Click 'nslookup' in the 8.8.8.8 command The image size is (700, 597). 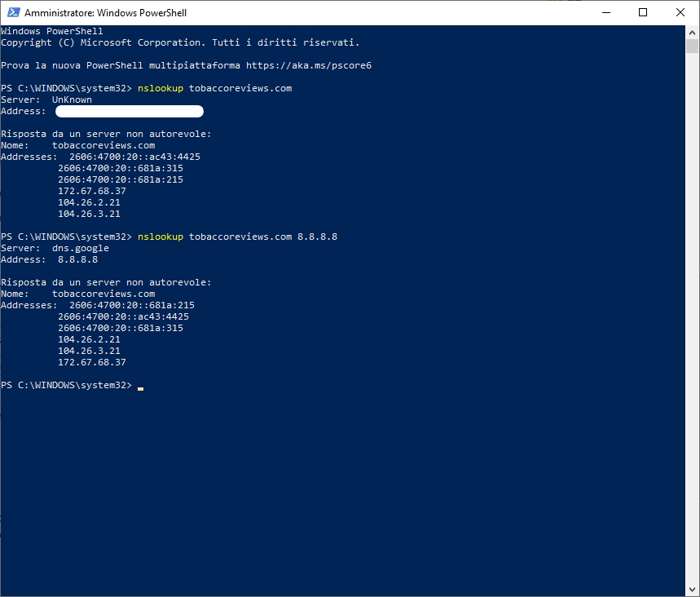(x=161, y=237)
